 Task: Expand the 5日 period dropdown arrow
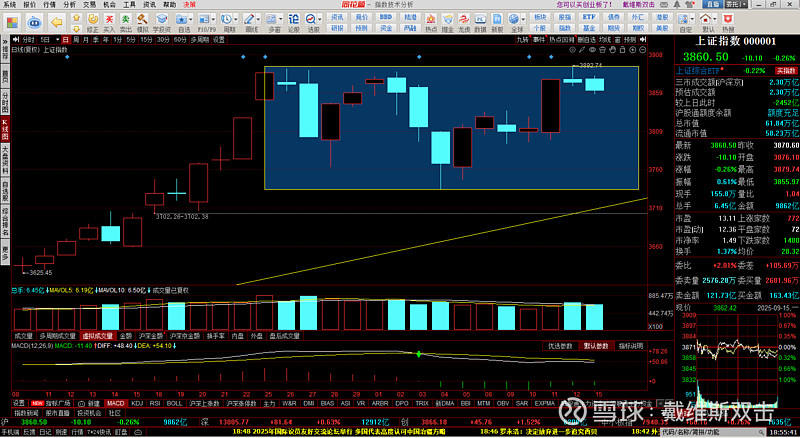click(x=56, y=39)
